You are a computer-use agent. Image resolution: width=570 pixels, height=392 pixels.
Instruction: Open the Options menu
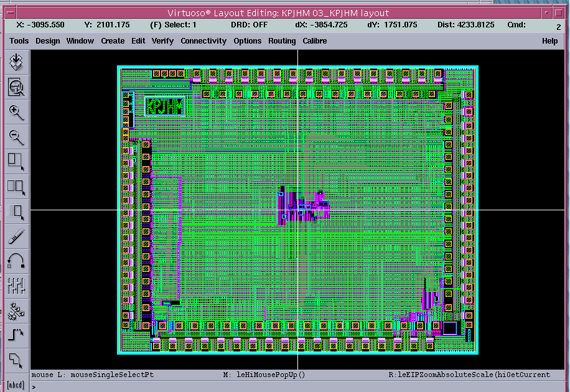click(247, 41)
